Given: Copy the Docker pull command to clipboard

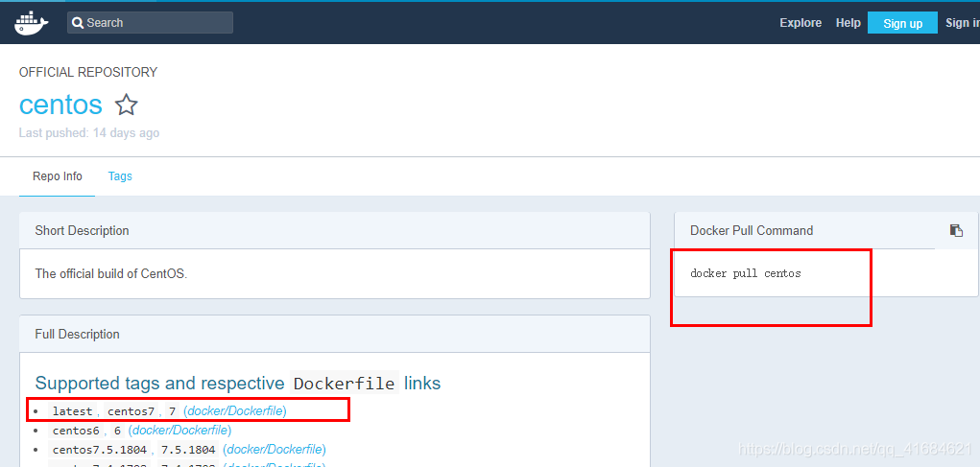Looking at the screenshot, I should click(956, 230).
